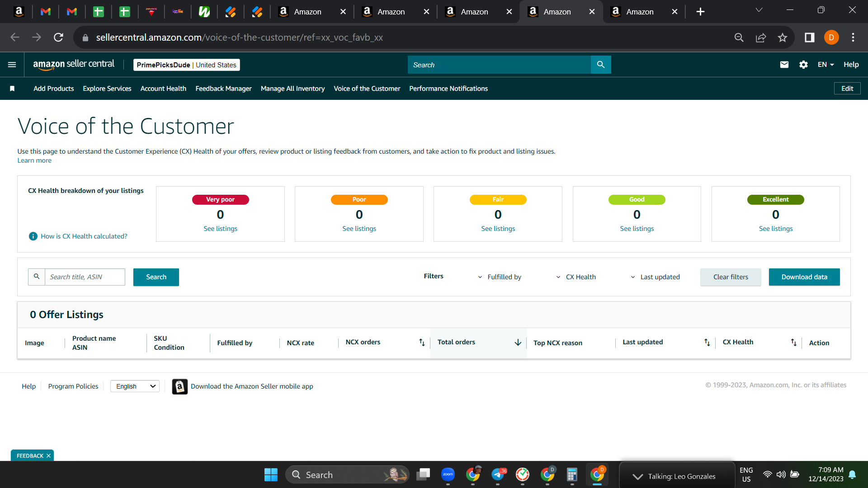Screen dimensions: 868x488
Task: Click the Windows notification bell
Action: coord(852,474)
